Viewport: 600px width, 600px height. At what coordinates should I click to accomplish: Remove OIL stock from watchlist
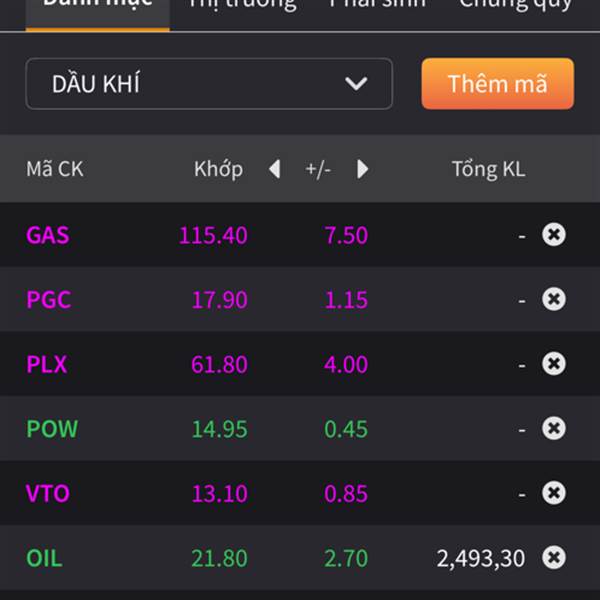click(x=553, y=557)
